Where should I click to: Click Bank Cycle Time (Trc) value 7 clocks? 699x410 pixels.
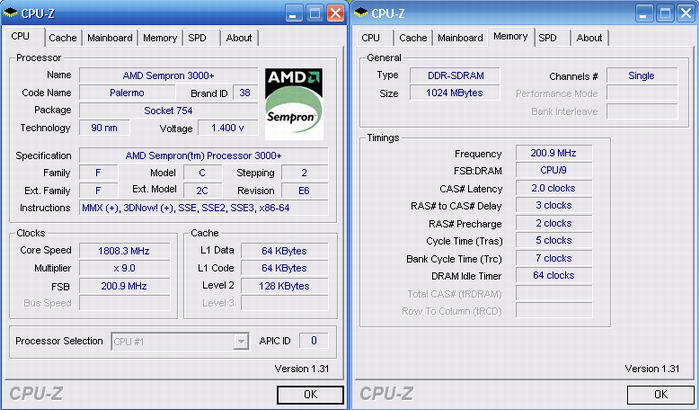554,258
